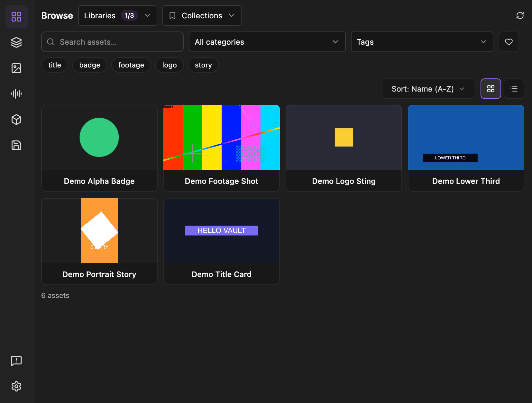Screen dimensions: 532x403
Task: Open the Sort: Name (A-Z) dropdown
Action: coord(428,89)
